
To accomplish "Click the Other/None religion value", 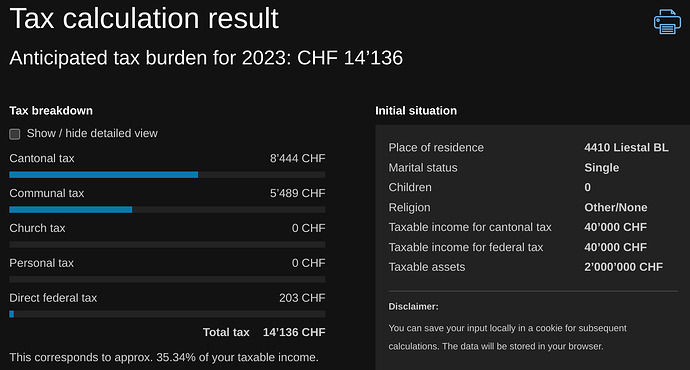I will [x=616, y=207].
